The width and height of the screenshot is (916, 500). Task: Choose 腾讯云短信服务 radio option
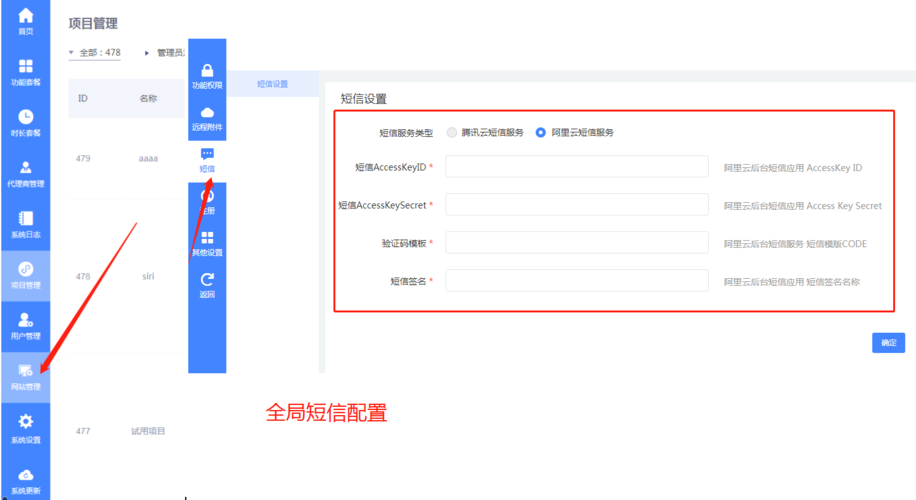point(452,133)
